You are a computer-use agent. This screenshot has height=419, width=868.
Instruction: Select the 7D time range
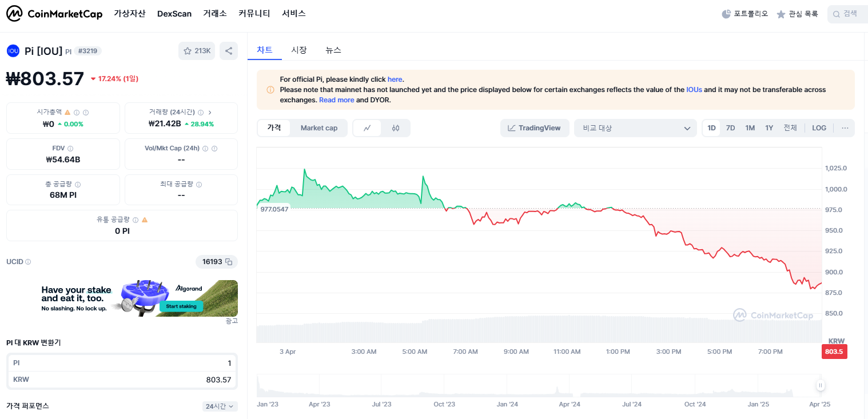(x=730, y=128)
